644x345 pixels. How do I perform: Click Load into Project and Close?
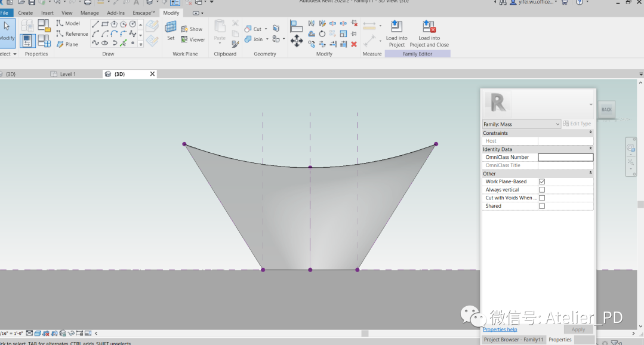coord(429,34)
